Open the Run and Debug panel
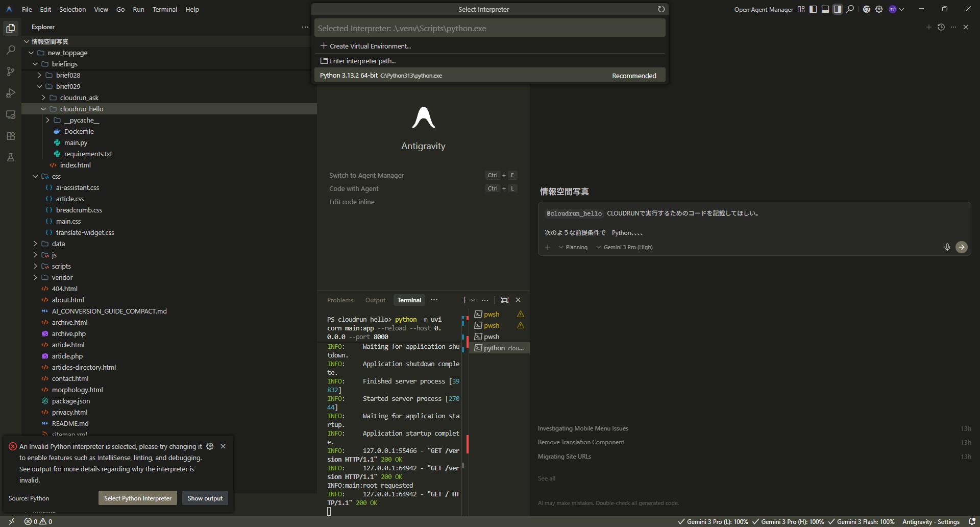Image resolution: width=980 pixels, height=527 pixels. tap(11, 93)
